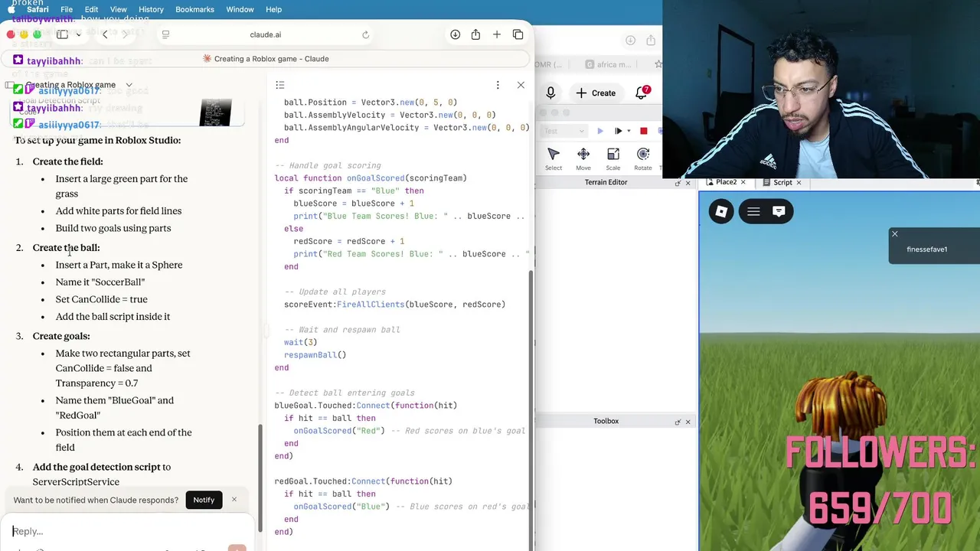Open the Goal Detection Script thumbnail
Screen dimensions: 980x551
[x=215, y=112]
